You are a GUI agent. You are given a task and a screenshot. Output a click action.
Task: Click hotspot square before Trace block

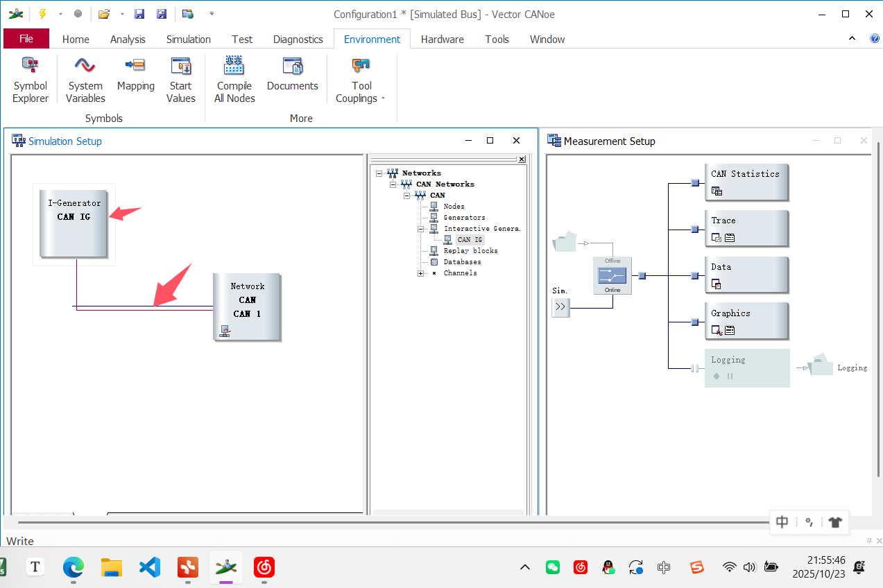[x=694, y=230]
